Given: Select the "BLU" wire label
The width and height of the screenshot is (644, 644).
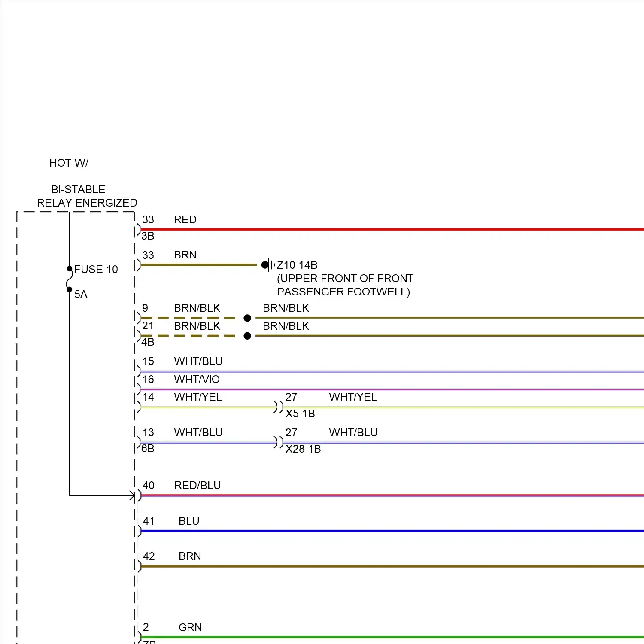Looking at the screenshot, I should (x=189, y=521).
